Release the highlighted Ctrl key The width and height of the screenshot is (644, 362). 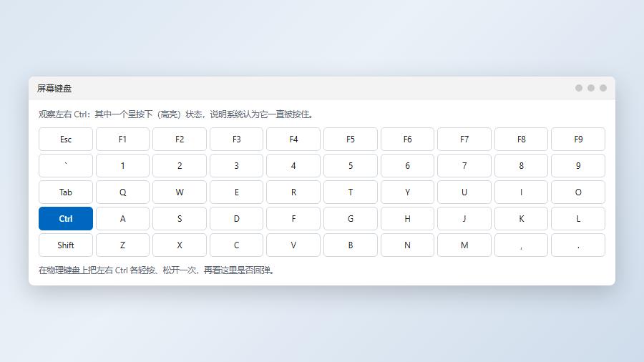66,219
